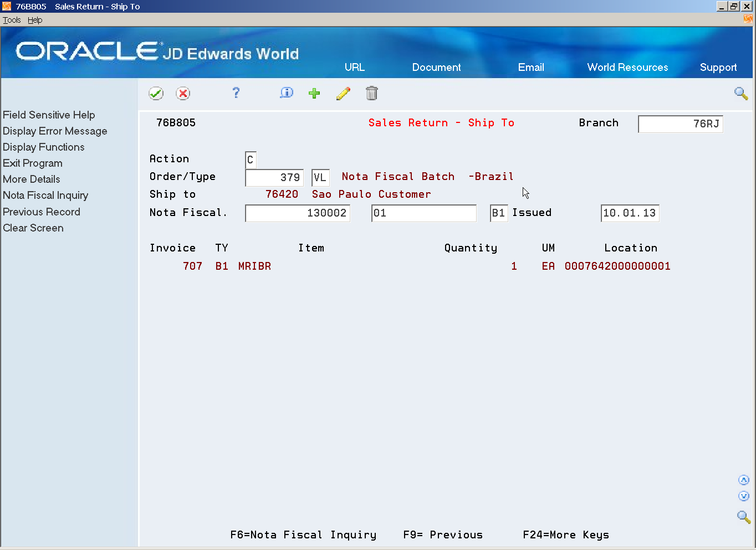Focus the Nota Fiscal number field
The width and height of the screenshot is (756, 550).
298,213
